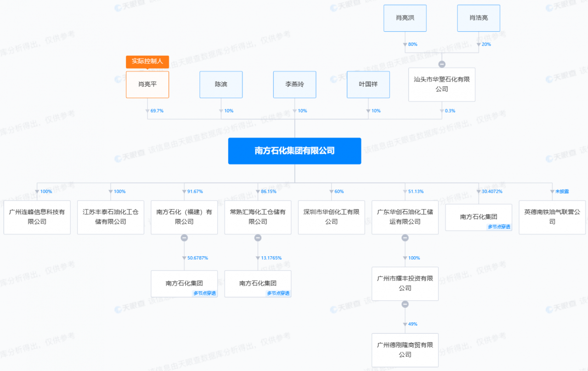The height and width of the screenshot is (371, 588).
Task: Open 江苏丰泰石油化工仓储有限公司 node
Action: 111,217
